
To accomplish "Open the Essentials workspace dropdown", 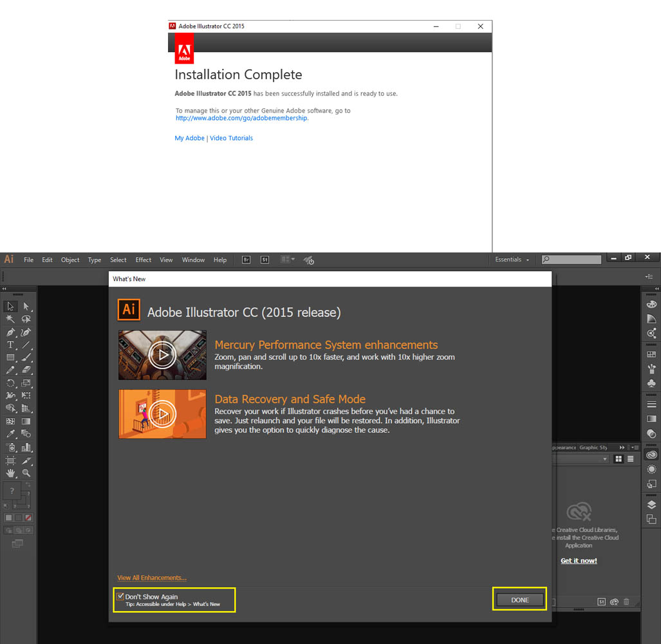I will [x=512, y=260].
